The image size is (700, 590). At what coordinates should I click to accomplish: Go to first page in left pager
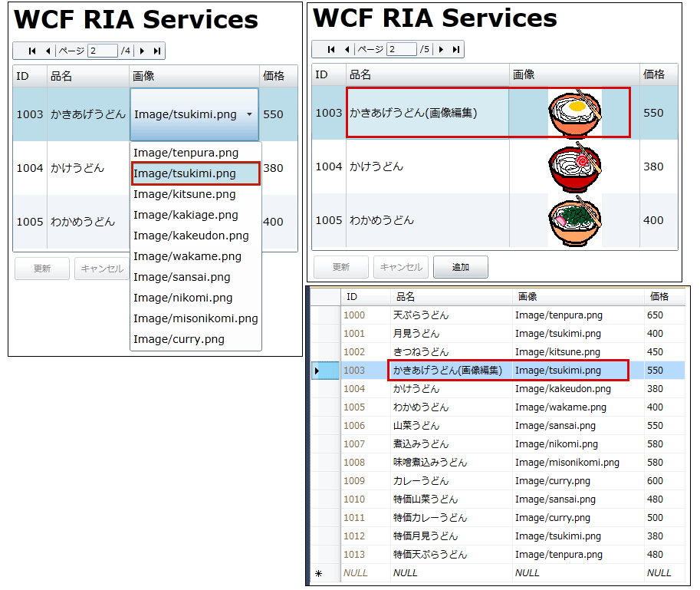(32, 51)
